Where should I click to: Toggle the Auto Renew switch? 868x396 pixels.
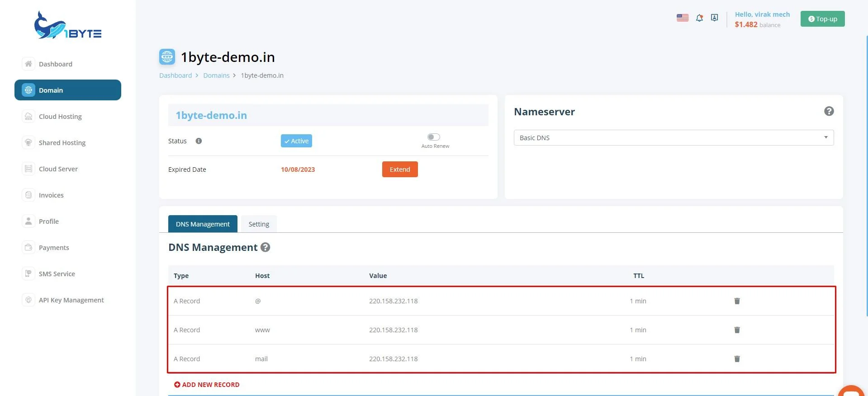click(434, 137)
